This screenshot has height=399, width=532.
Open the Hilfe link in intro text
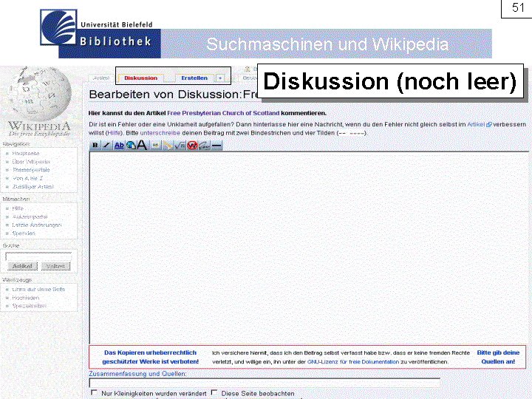click(x=115, y=133)
